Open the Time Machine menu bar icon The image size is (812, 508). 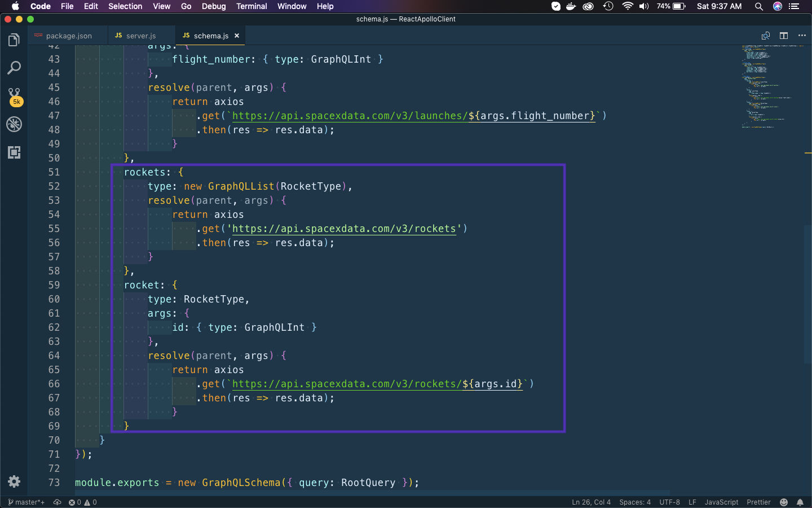coord(608,6)
